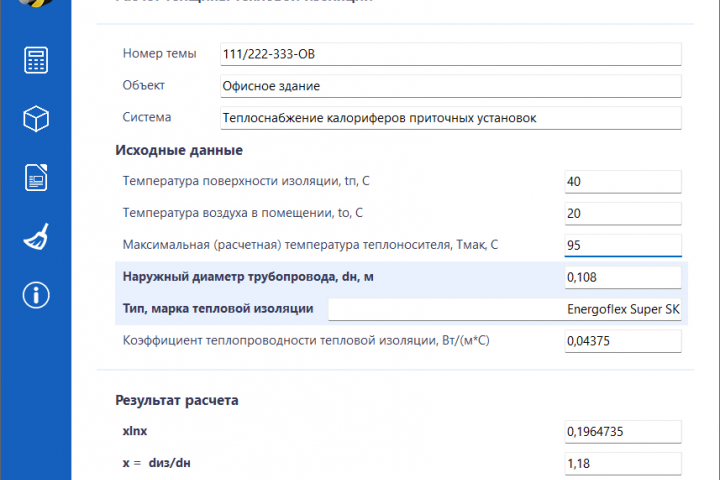Click the max heat carrier temperature field 95

[x=623, y=245]
